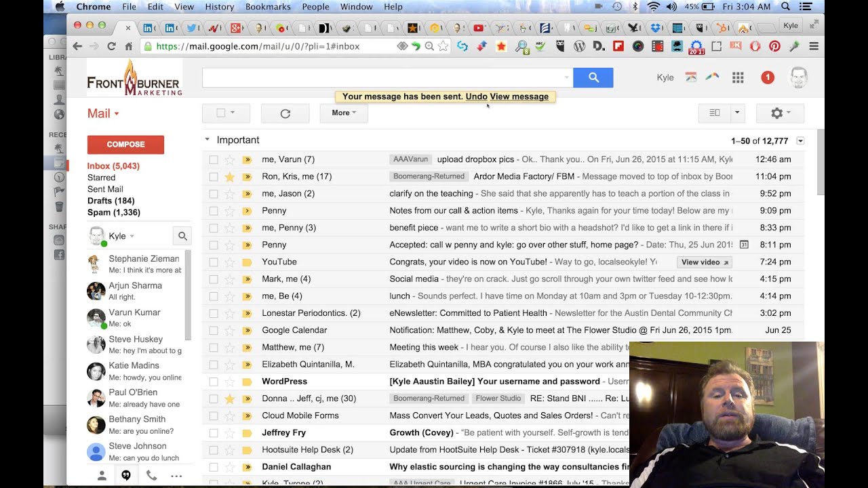Viewport: 868px width, 488px height.
Task: Click the Flipboard extension icon
Action: pos(618,46)
